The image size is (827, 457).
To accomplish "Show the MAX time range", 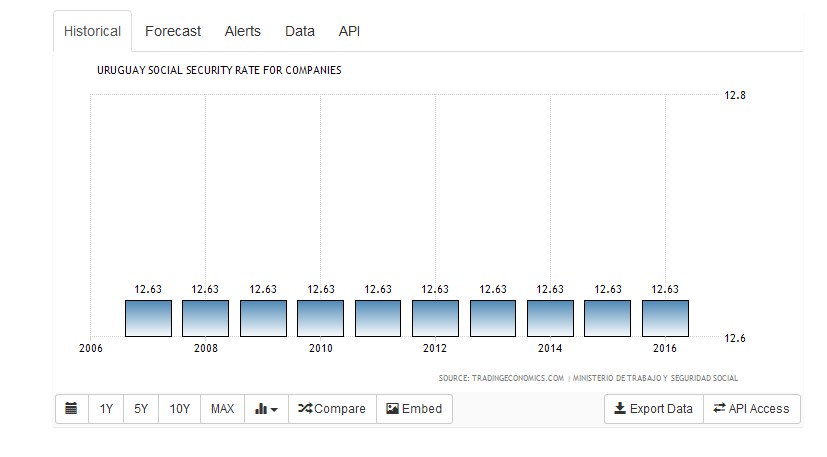I will pyautogui.click(x=222, y=409).
